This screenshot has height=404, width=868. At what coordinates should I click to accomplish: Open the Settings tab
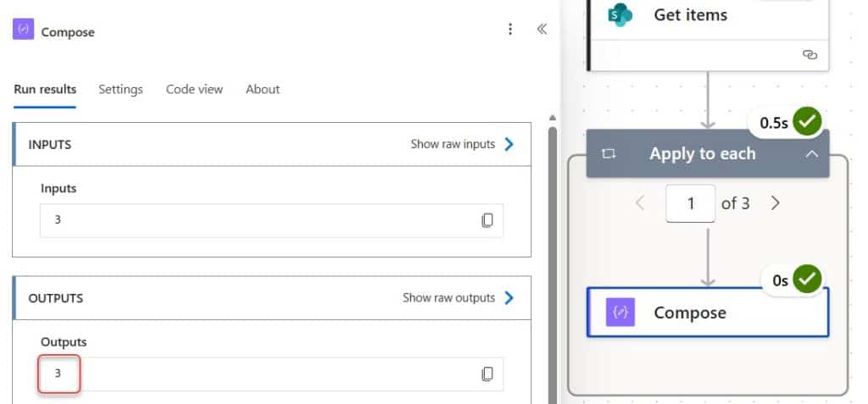(120, 89)
